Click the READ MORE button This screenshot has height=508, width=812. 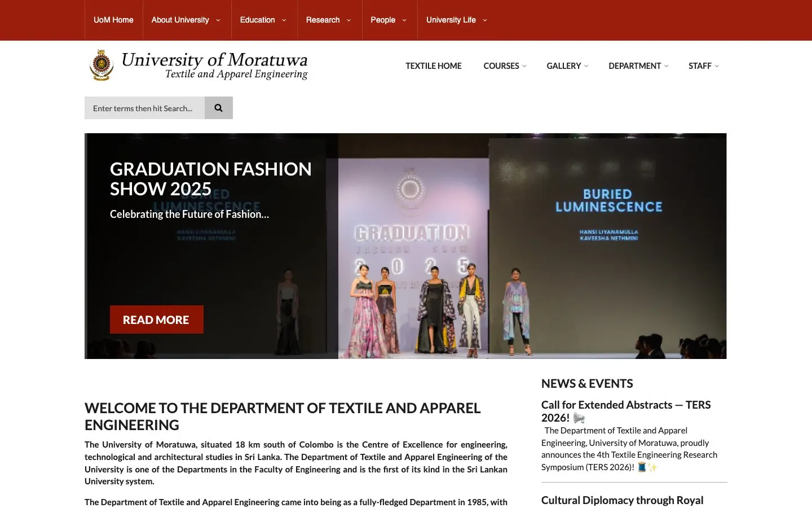click(x=157, y=319)
